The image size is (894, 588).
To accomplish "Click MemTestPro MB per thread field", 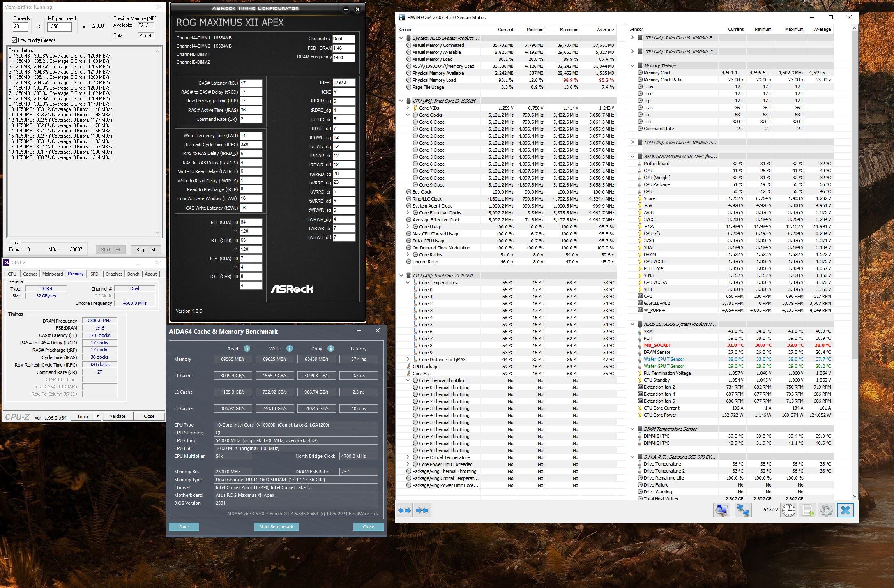I will coord(60,26).
